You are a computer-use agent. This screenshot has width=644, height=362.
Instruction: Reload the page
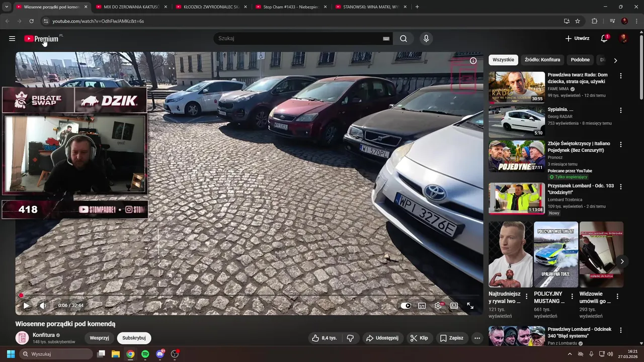pyautogui.click(x=31, y=21)
